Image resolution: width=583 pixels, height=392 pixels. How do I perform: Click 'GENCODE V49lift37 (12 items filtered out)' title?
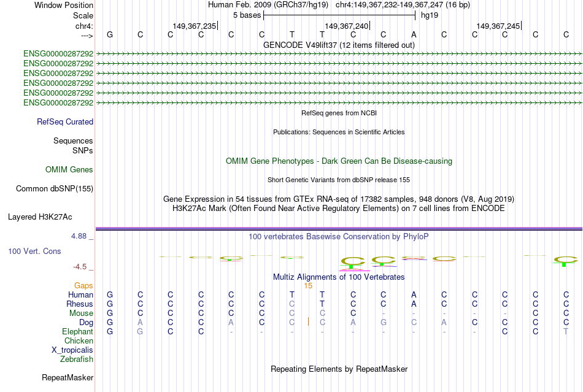tap(339, 45)
